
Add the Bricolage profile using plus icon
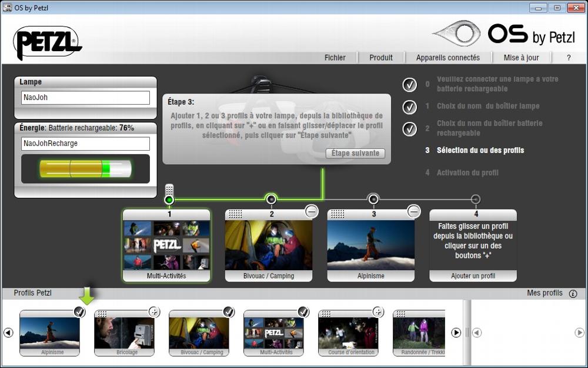coord(154,311)
